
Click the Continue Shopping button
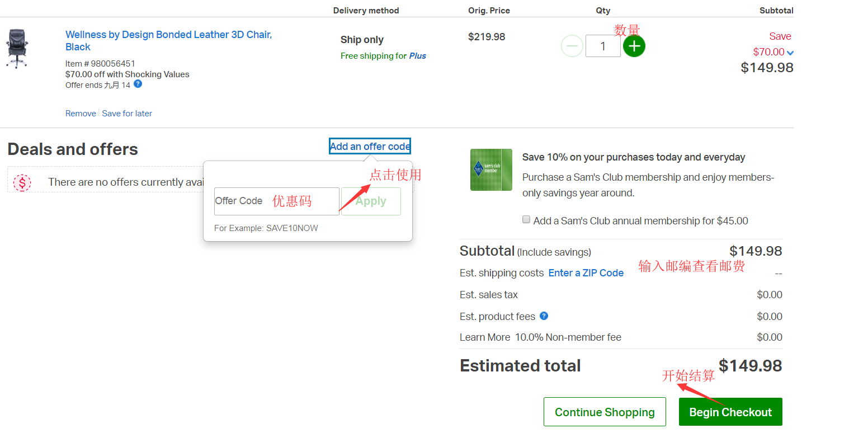coord(605,412)
